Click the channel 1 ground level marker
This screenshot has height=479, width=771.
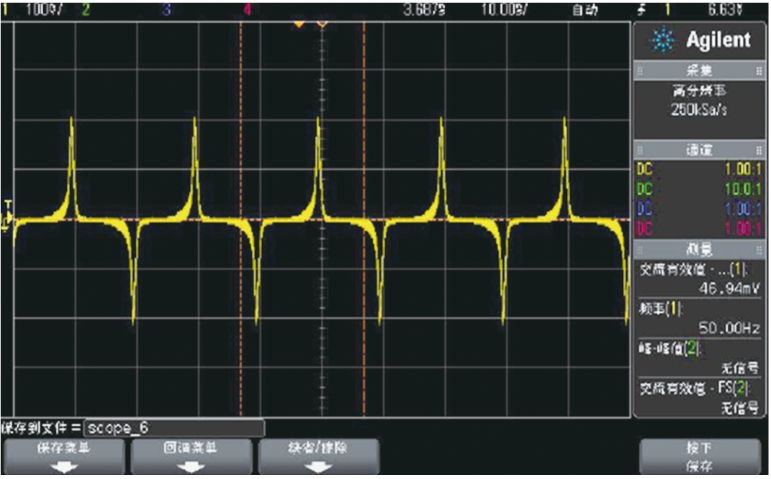click(x=6, y=220)
